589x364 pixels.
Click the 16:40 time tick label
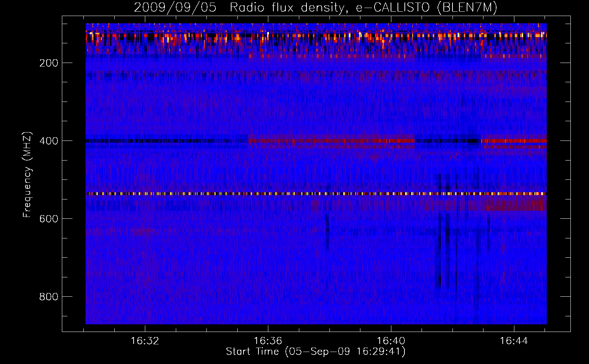(391, 341)
